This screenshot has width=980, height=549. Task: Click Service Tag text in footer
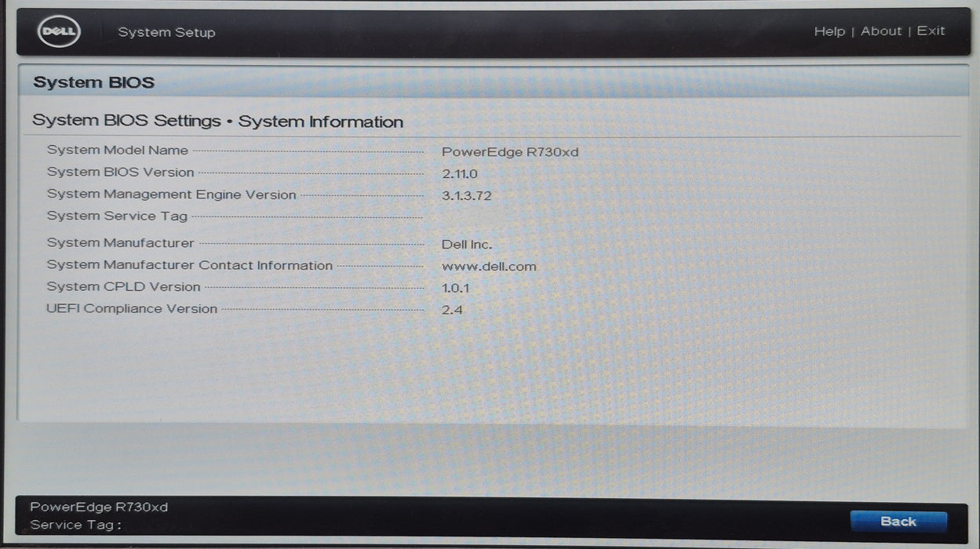click(x=75, y=525)
